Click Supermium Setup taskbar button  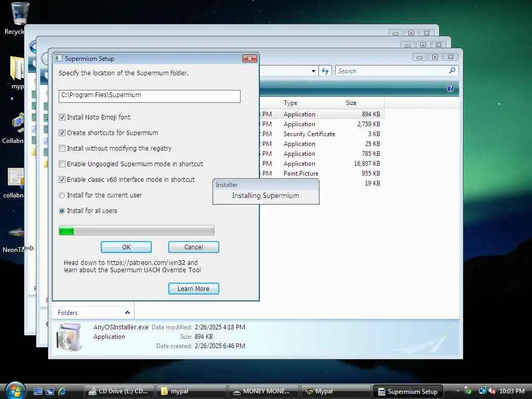(x=408, y=391)
